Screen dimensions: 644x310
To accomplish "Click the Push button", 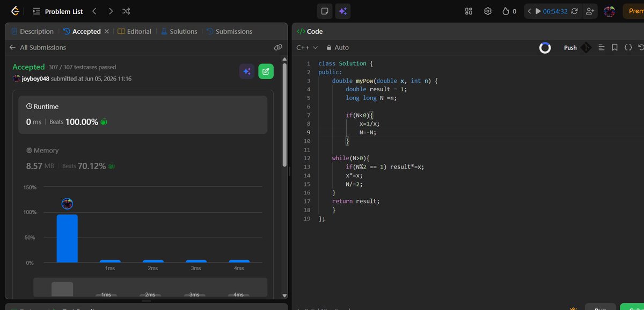I will click(570, 47).
